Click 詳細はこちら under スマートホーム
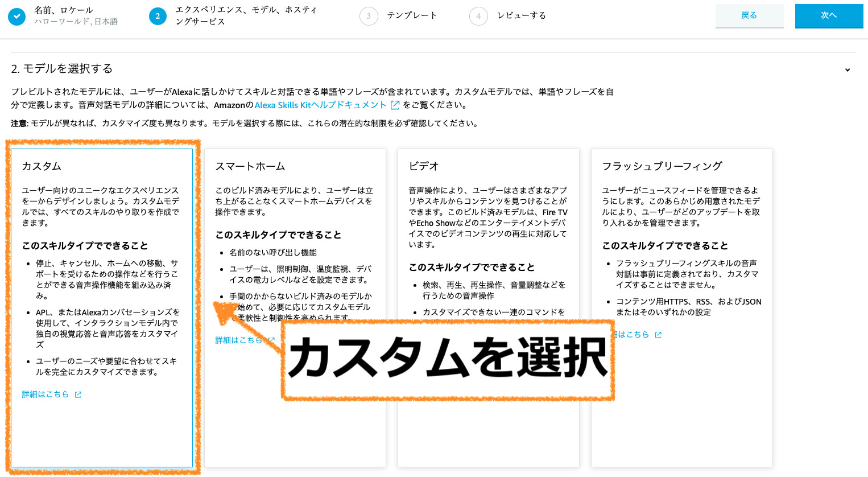The height and width of the screenshot is (477, 868). (x=238, y=340)
